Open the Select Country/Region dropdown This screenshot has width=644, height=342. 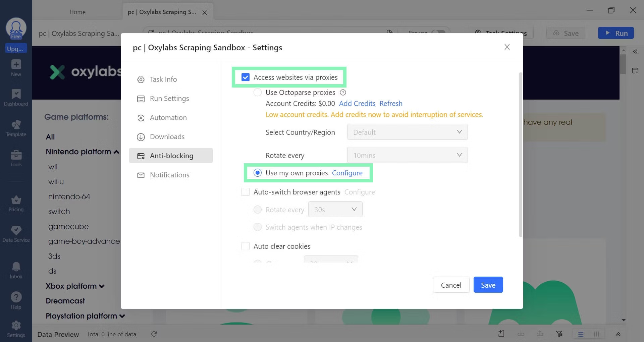click(x=407, y=132)
